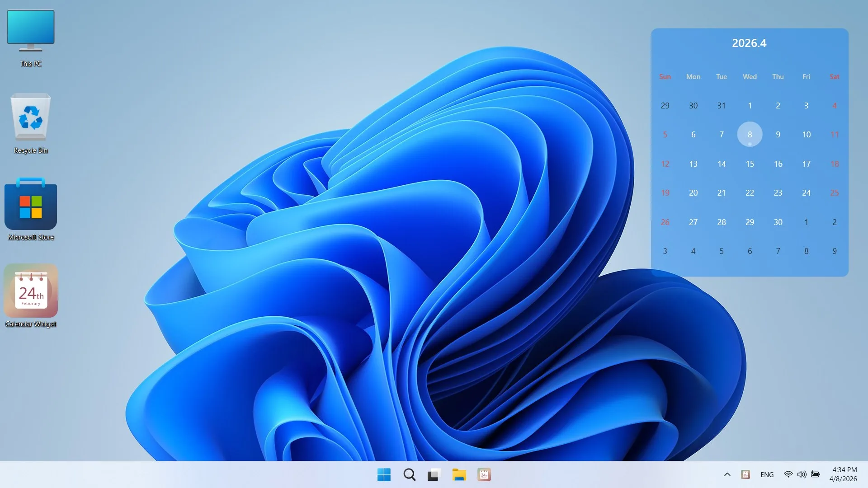Select March 29 in the first row
868x488 pixels.
click(x=665, y=105)
